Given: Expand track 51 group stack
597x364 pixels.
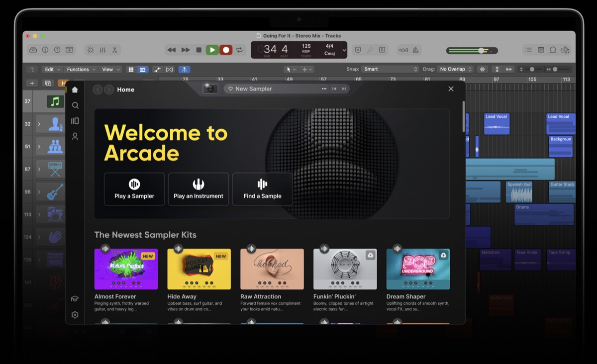Looking at the screenshot, I should (39, 147).
